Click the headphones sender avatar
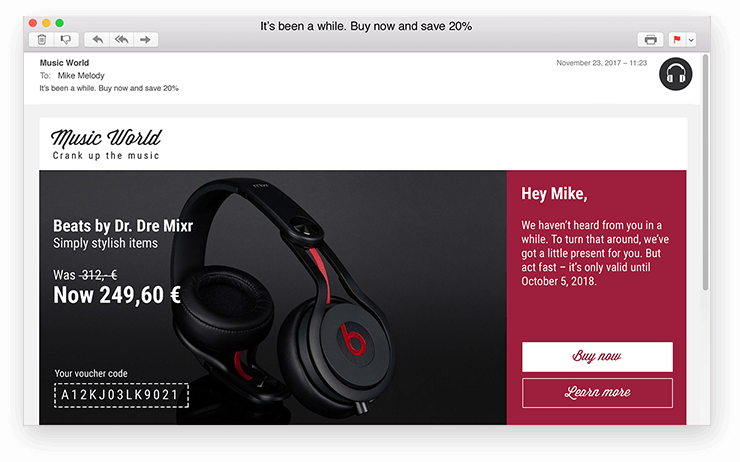740x462 pixels. (x=675, y=74)
